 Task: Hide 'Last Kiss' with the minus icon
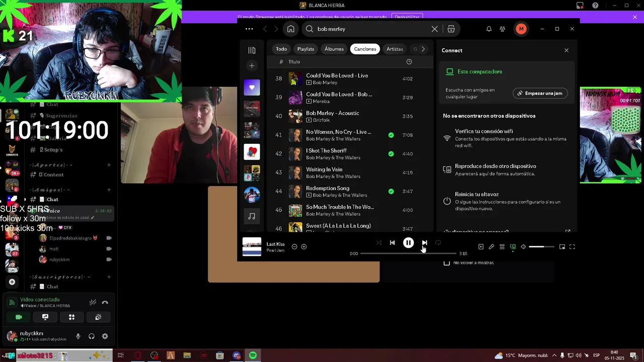coord(295,247)
